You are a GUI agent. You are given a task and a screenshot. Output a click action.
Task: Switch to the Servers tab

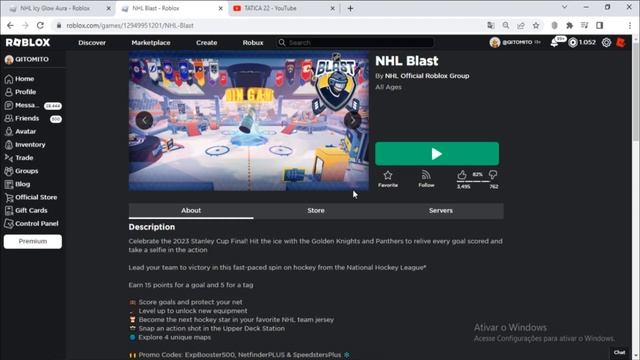pyautogui.click(x=441, y=211)
